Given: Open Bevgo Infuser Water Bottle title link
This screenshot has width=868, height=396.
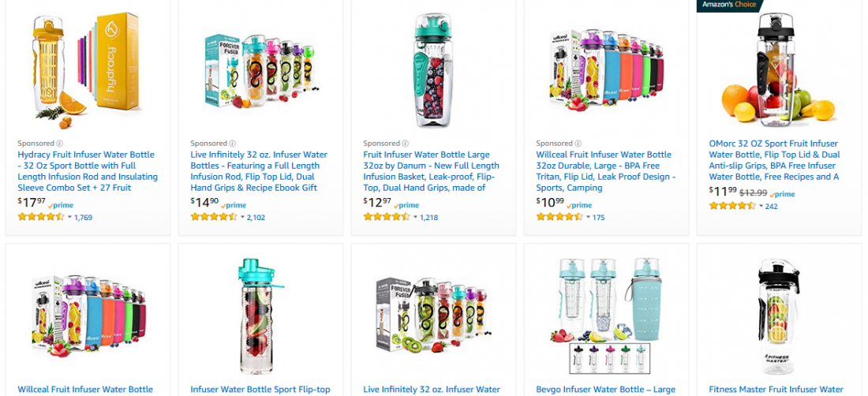Looking at the screenshot, I should [605, 390].
